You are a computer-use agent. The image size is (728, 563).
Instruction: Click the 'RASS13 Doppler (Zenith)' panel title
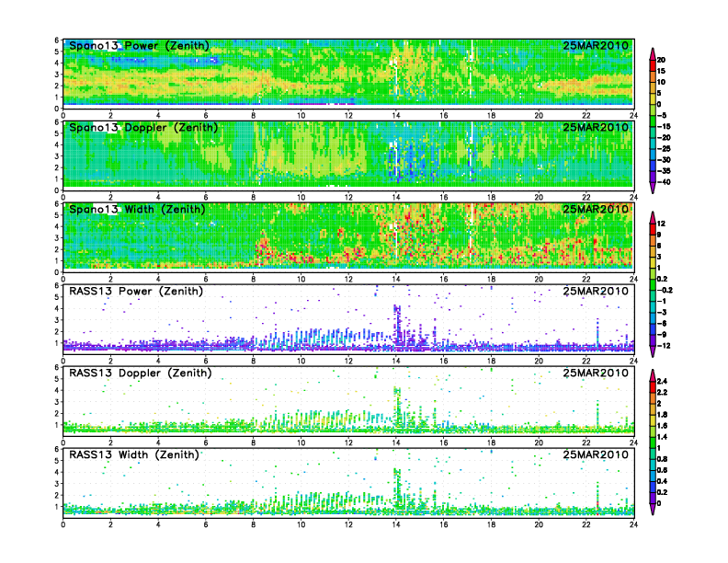click(x=141, y=373)
